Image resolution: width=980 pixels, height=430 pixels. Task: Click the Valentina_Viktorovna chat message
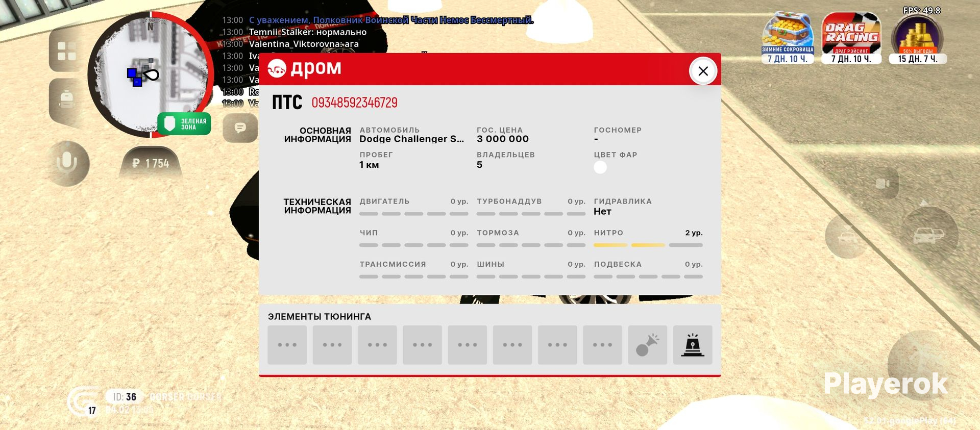[304, 44]
